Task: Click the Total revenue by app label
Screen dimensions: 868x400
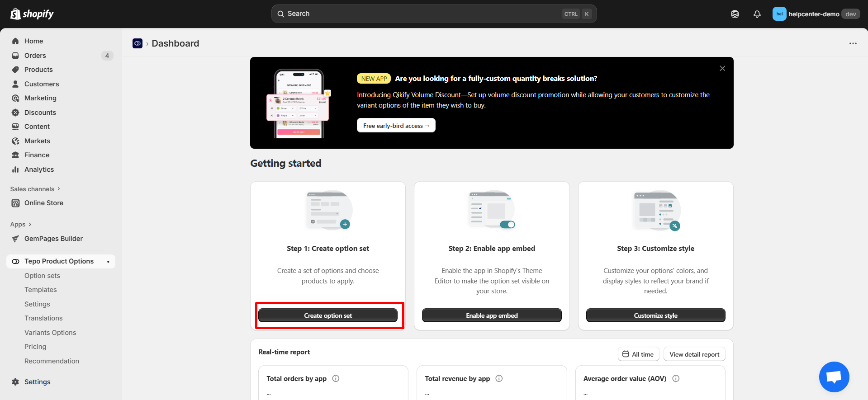Action: pos(457,379)
